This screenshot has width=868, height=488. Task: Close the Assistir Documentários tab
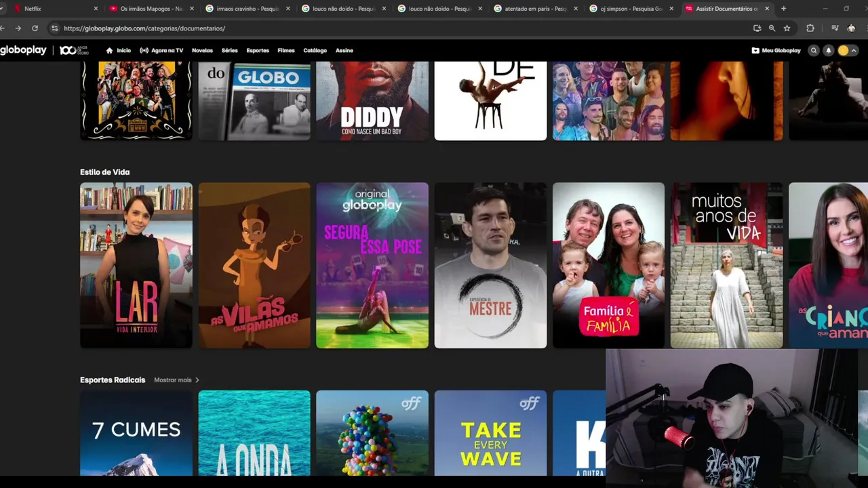click(767, 9)
